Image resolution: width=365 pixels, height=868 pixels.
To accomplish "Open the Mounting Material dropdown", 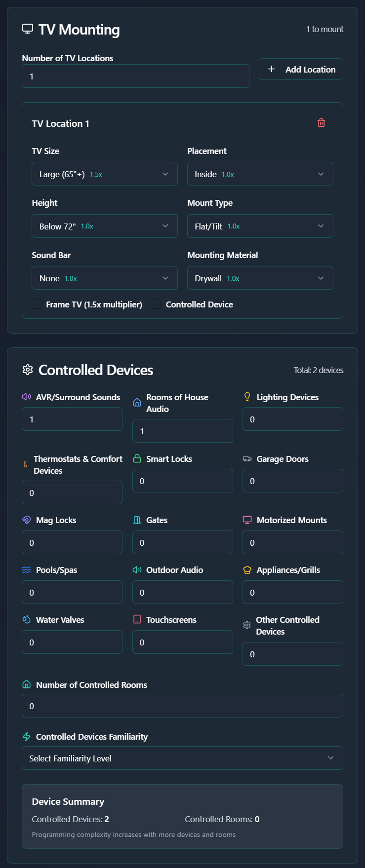I will (x=260, y=278).
